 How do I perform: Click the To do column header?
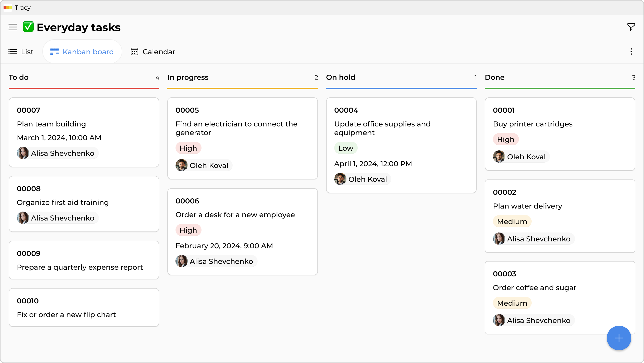click(19, 77)
